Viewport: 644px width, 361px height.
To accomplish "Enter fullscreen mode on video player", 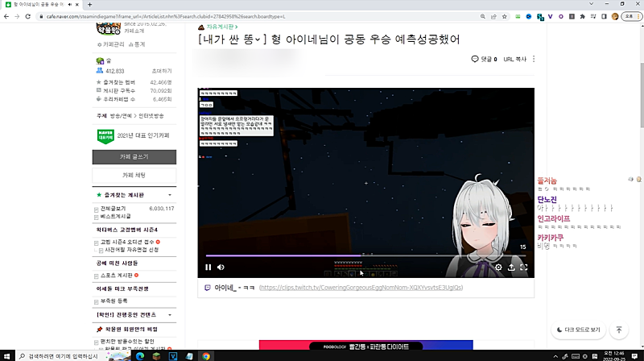I will point(524,268).
